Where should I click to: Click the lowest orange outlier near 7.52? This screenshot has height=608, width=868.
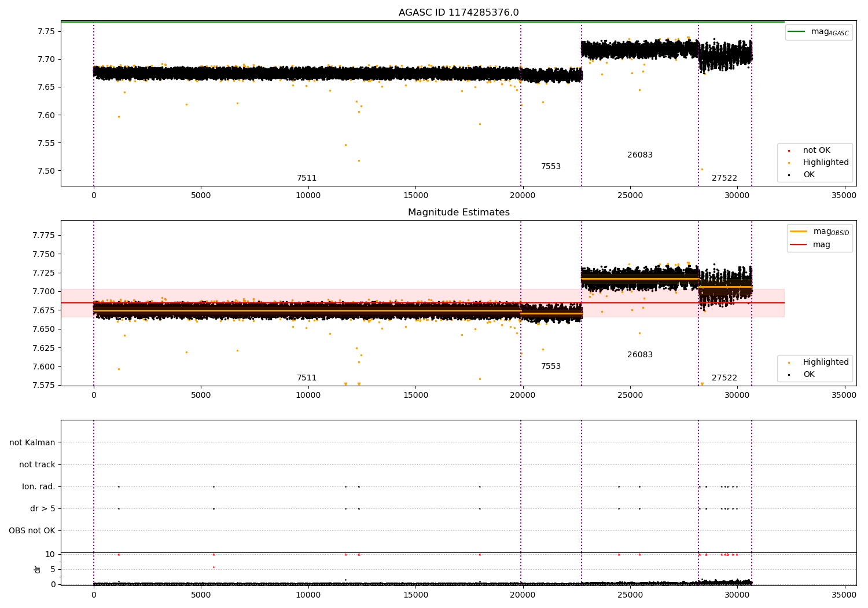[359, 160]
